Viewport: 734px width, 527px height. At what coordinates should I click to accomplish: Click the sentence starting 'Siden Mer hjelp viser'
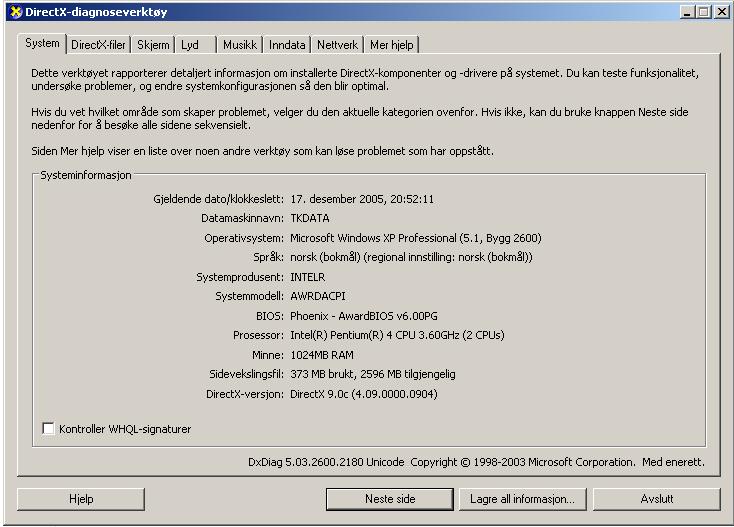point(263,151)
